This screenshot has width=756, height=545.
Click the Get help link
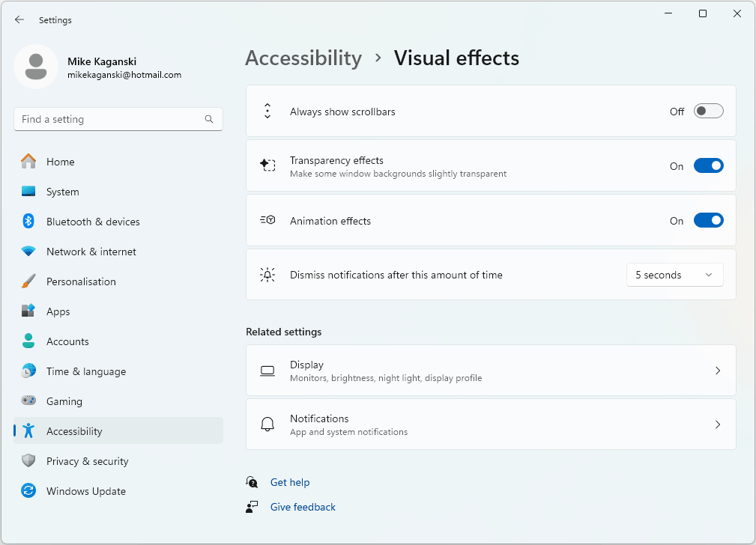coord(290,482)
